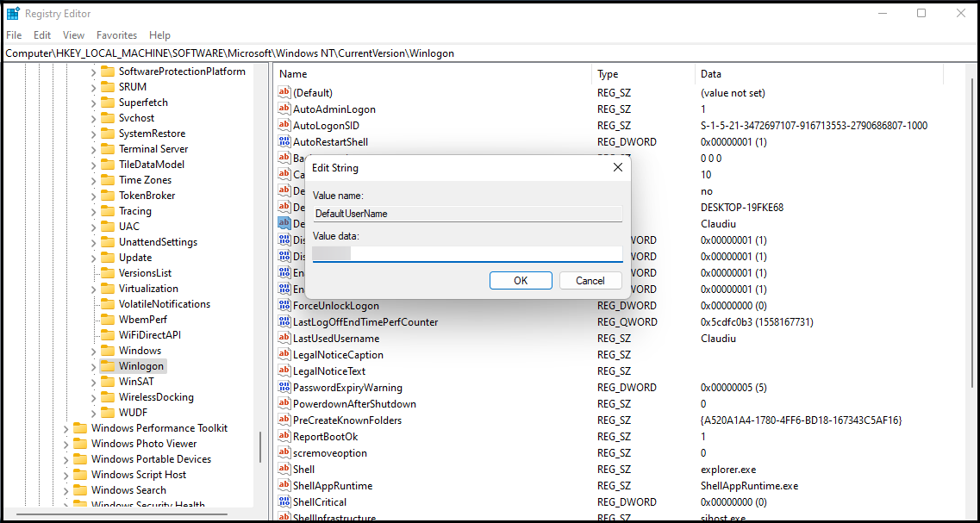Confirm the Edit String dialog with OK
The image size is (980, 523).
point(521,281)
